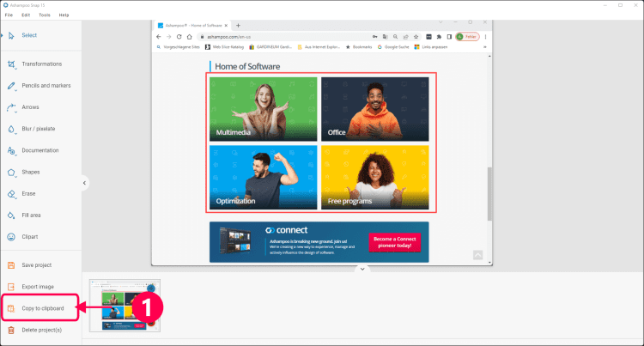This screenshot has height=346, width=644.
Task: Click the Export image icon
Action: coord(11,287)
